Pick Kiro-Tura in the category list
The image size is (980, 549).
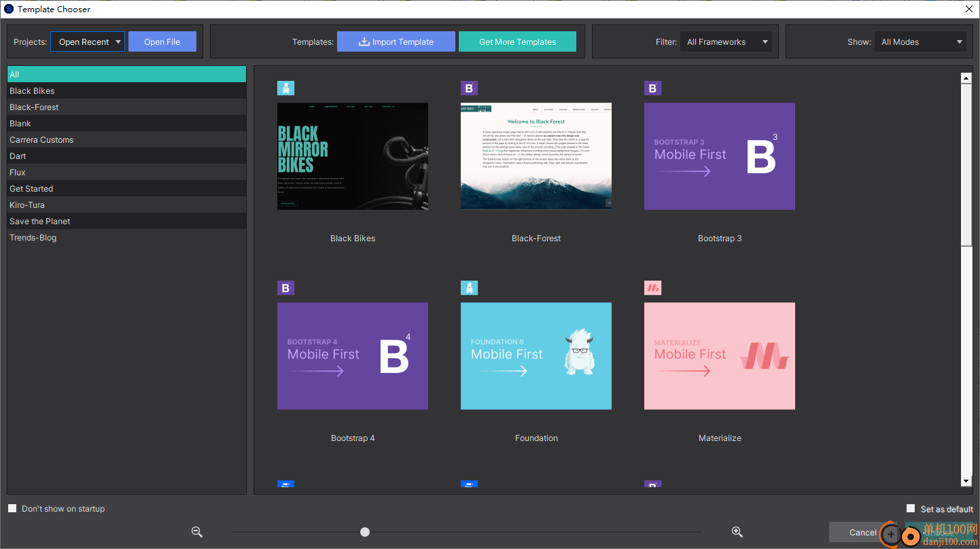coord(127,205)
